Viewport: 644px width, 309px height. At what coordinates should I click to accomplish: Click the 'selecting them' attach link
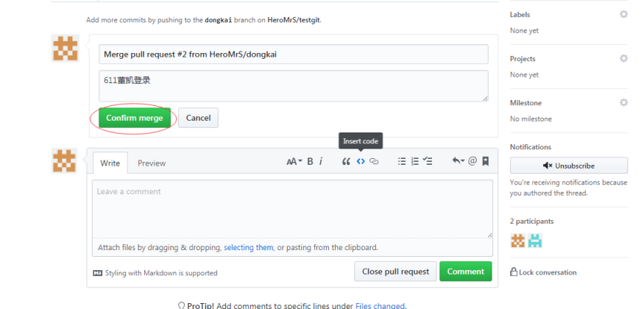pos(249,247)
